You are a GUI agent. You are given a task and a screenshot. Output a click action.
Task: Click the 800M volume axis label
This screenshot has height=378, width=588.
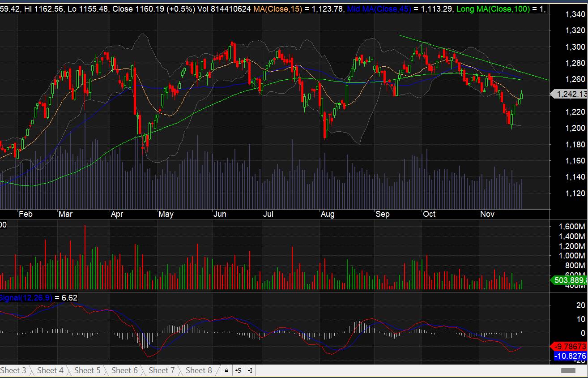(x=575, y=266)
